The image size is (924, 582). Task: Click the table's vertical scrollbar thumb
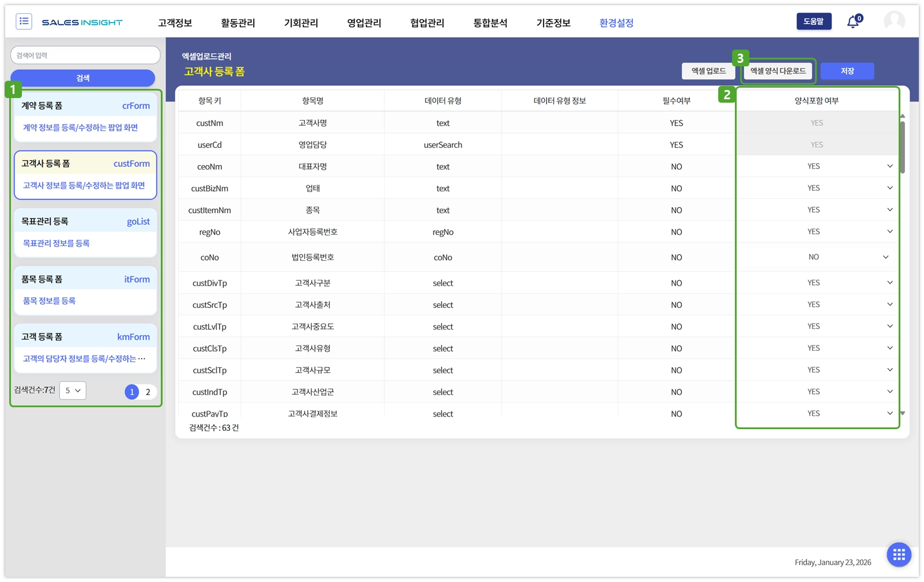(903, 147)
